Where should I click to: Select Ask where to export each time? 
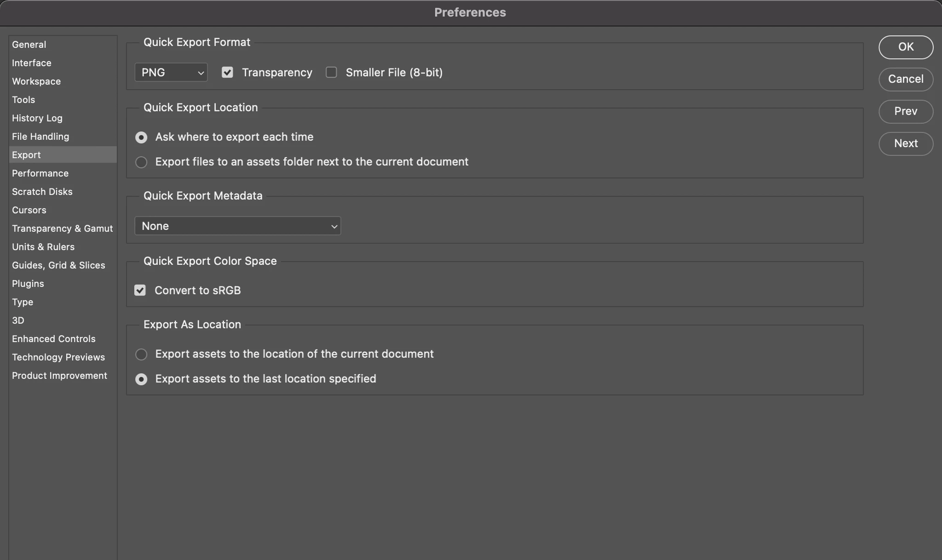[x=141, y=137]
